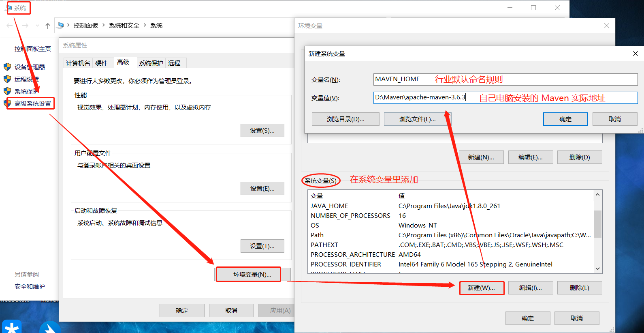This screenshot has height=333, width=644.
Task: Select PROCESSOR_ARCHITECTURE variable row
Action: coord(450,254)
